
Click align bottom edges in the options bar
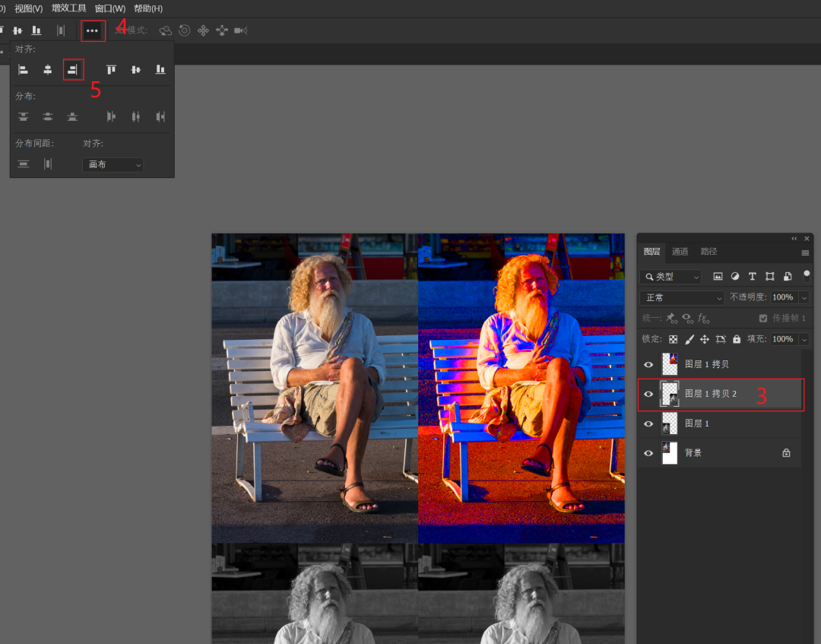36,30
